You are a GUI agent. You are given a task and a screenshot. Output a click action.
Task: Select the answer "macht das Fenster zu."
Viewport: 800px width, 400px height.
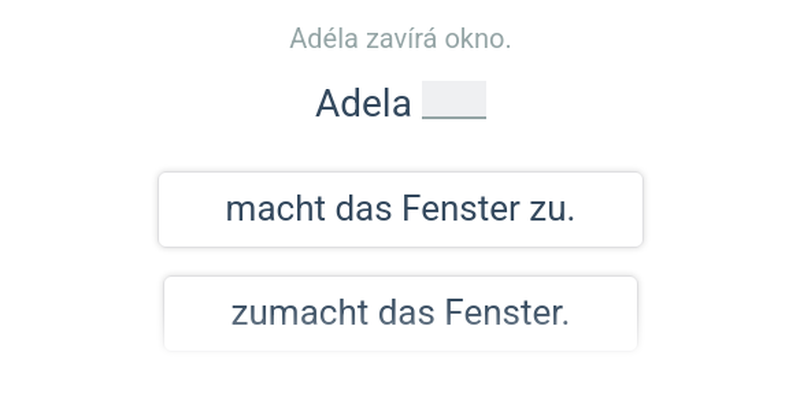pos(400,210)
